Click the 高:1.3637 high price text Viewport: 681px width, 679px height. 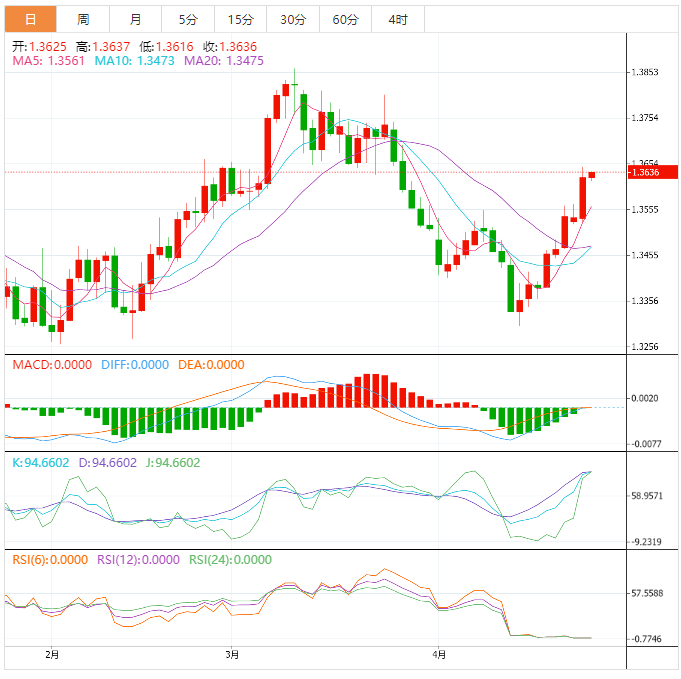[x=103, y=46]
